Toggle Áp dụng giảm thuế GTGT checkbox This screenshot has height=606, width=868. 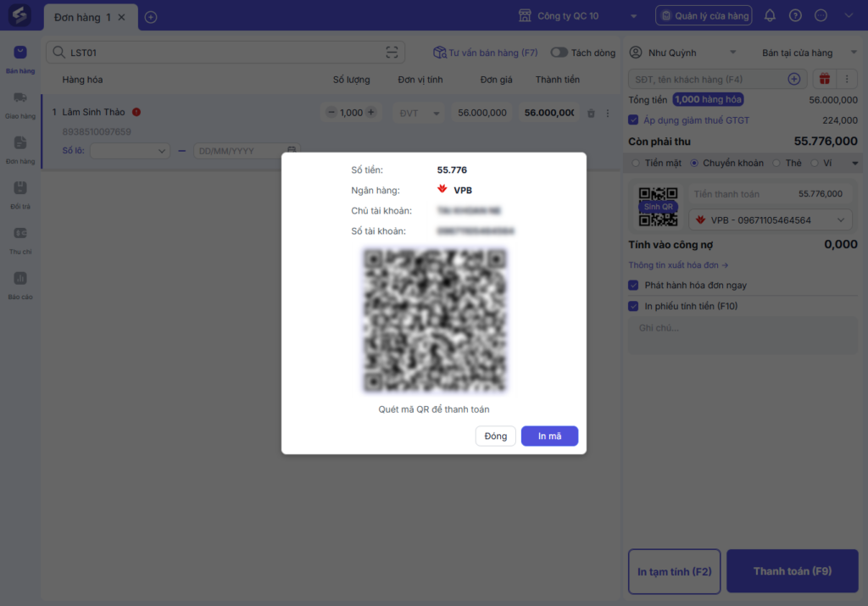[633, 120]
